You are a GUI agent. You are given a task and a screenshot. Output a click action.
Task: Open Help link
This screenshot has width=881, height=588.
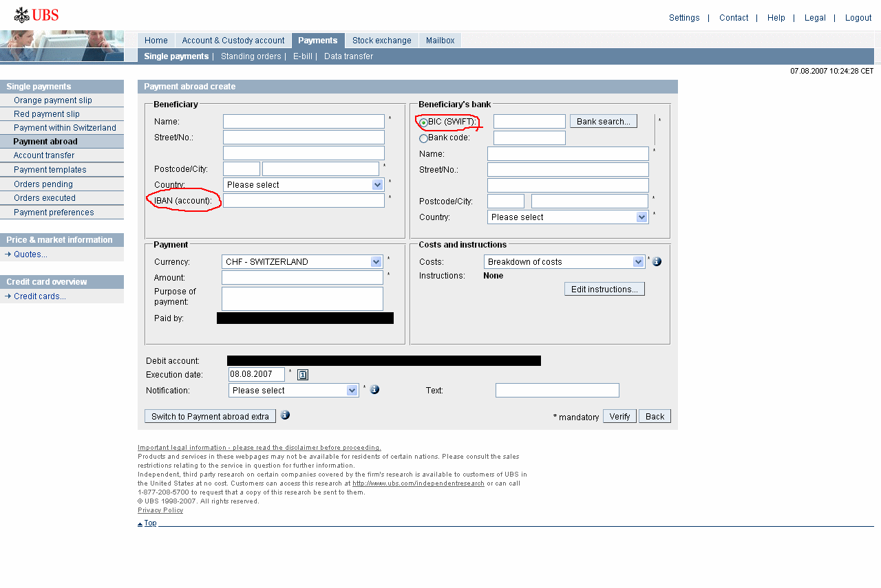[776, 18]
